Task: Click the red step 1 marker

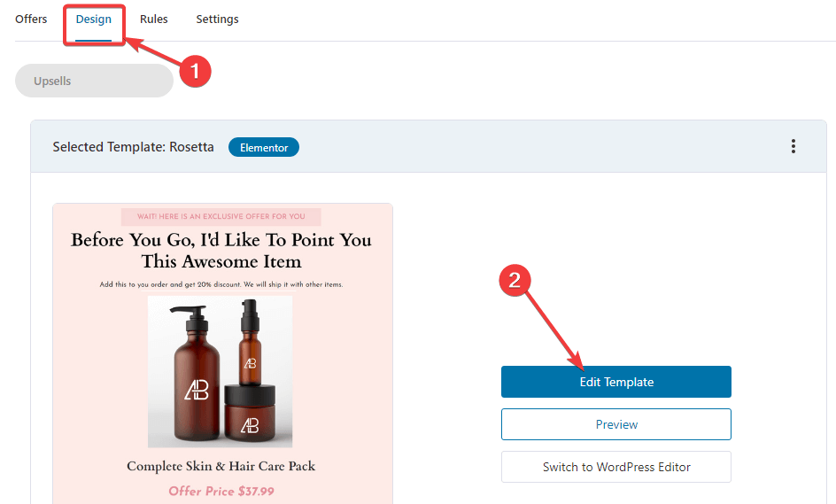Action: pyautogui.click(x=195, y=71)
